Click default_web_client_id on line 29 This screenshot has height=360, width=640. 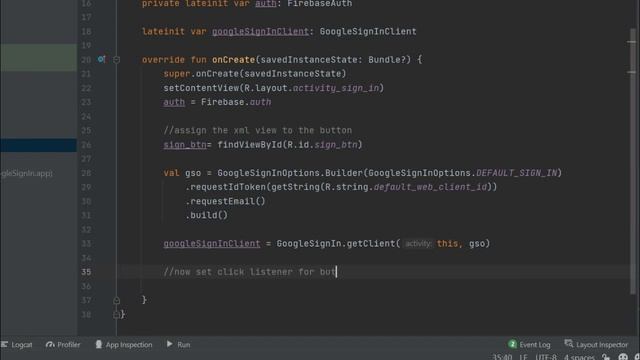click(x=430, y=187)
